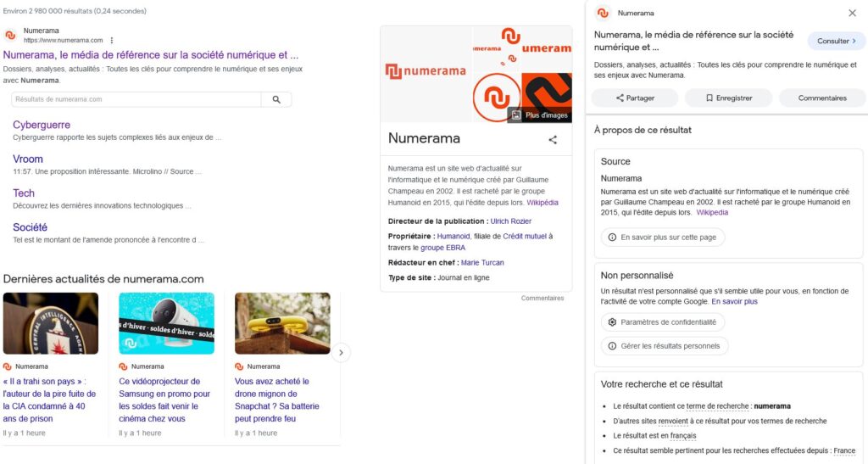Click the 'Commentaires' button in the side panel
The width and height of the screenshot is (868, 464).
[x=822, y=98]
